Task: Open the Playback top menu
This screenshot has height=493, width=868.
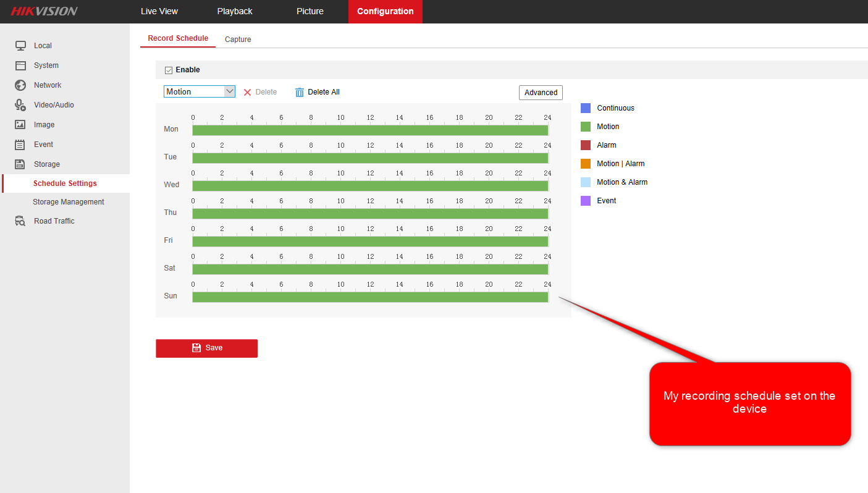Action: click(x=235, y=11)
